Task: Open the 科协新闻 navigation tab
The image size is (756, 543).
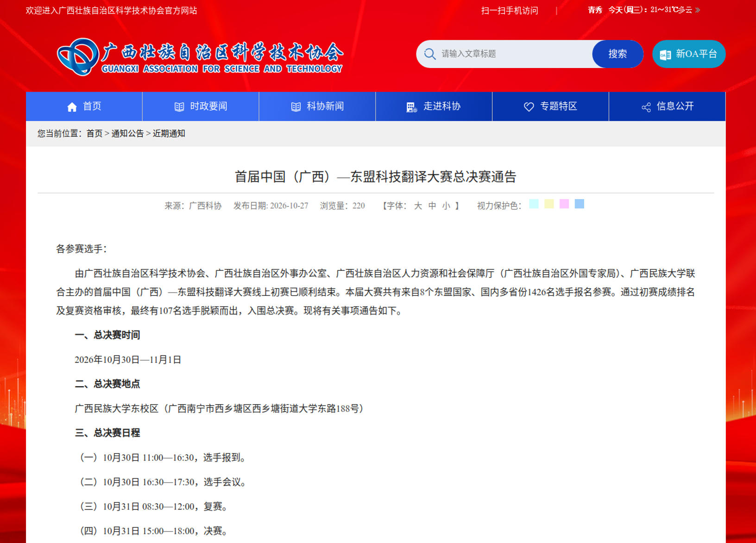Action: (x=317, y=106)
